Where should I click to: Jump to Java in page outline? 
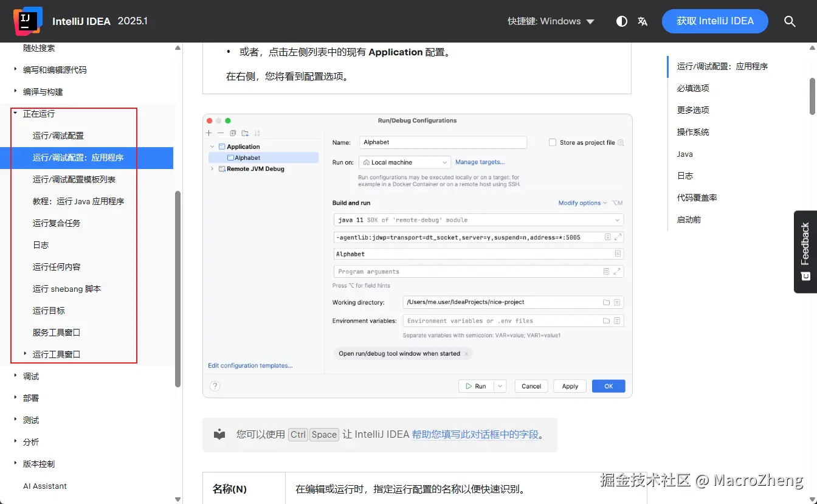point(685,154)
